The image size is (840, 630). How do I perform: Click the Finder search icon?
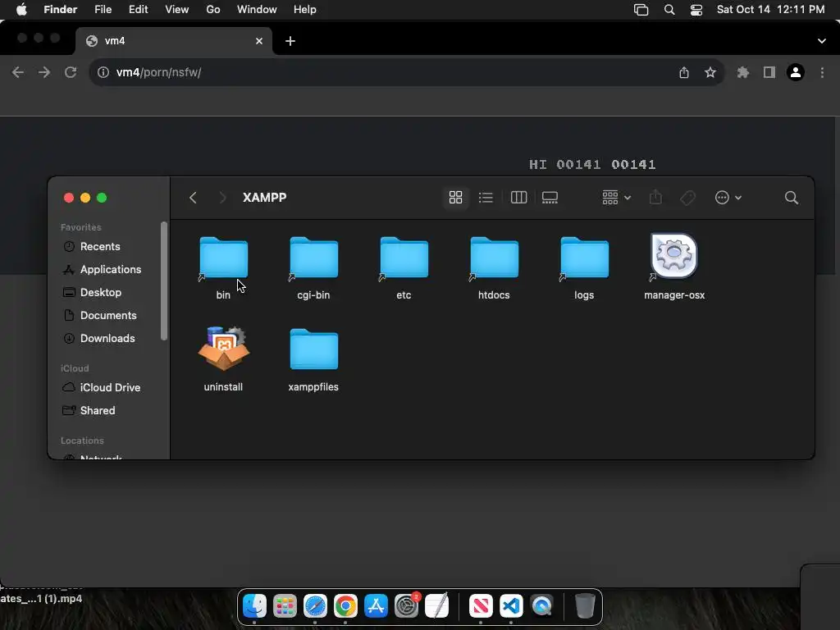[792, 198]
